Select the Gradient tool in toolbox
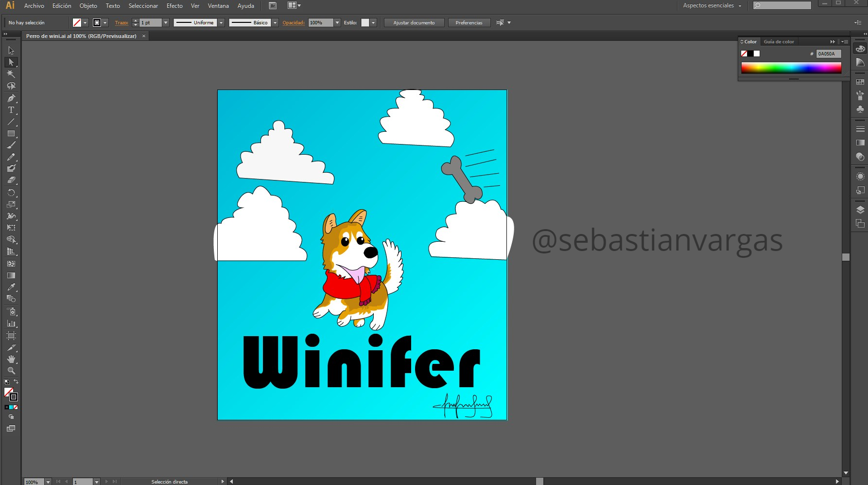 pyautogui.click(x=11, y=275)
